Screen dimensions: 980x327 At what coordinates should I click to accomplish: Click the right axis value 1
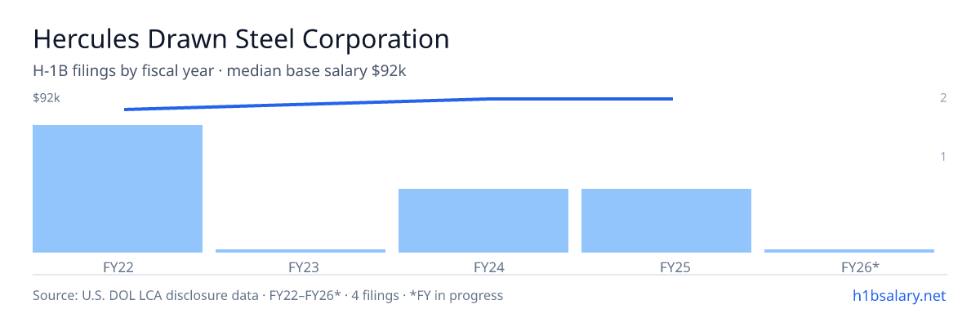[943, 156]
